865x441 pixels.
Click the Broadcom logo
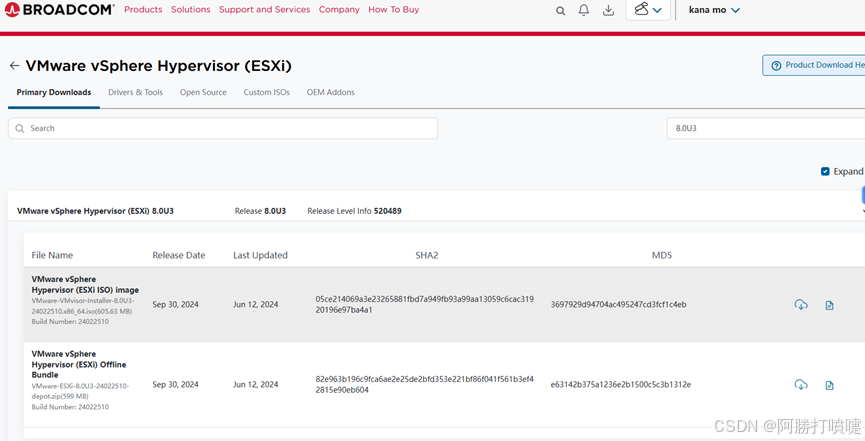59,9
